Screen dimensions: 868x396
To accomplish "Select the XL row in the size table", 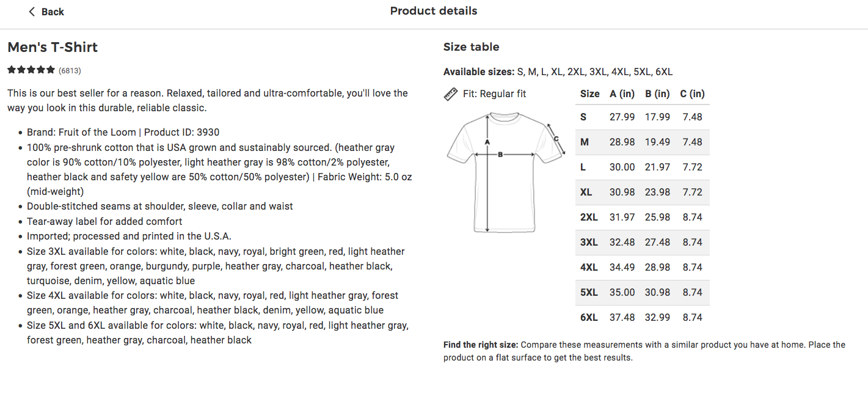I will pos(641,192).
